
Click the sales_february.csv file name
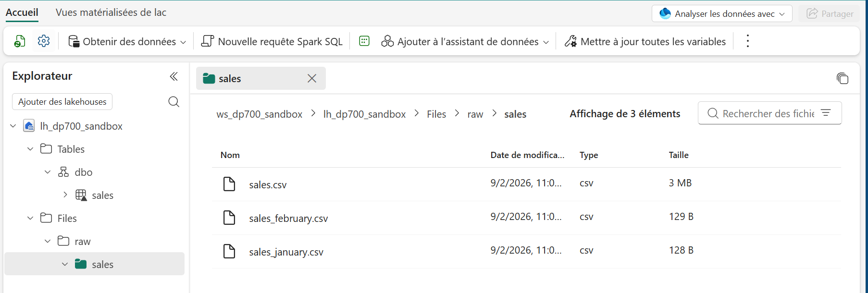pyautogui.click(x=288, y=219)
